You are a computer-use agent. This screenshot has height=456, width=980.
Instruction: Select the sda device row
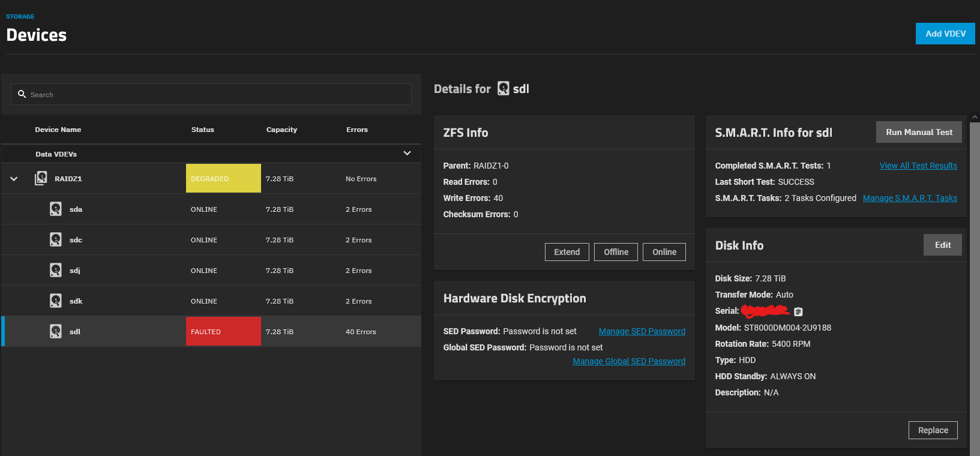(x=211, y=209)
